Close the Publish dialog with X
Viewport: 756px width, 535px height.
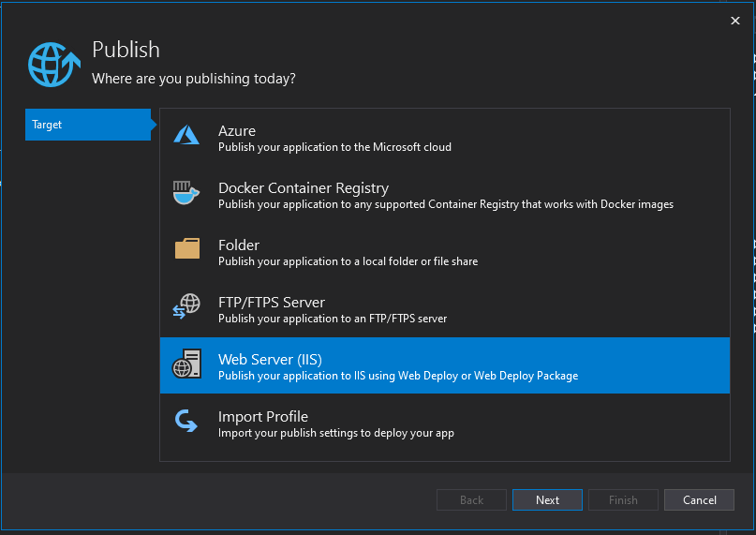click(x=734, y=21)
